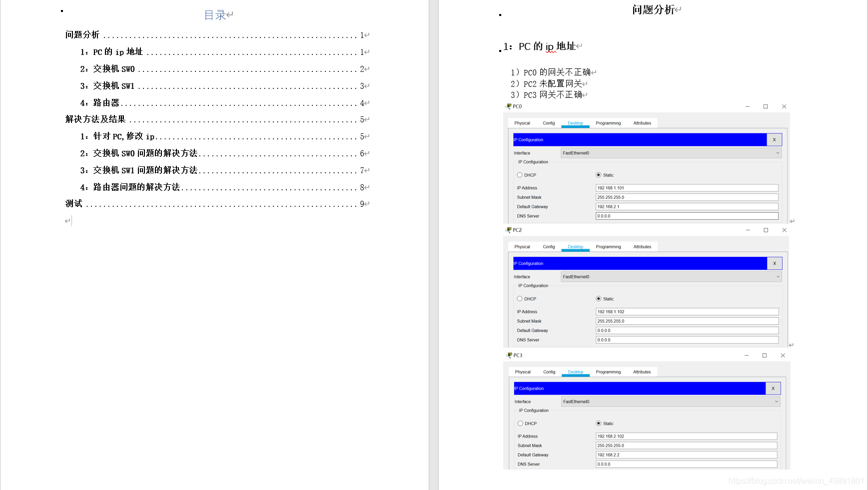
Task: Click the IP Address field in PC0
Action: [687, 188]
